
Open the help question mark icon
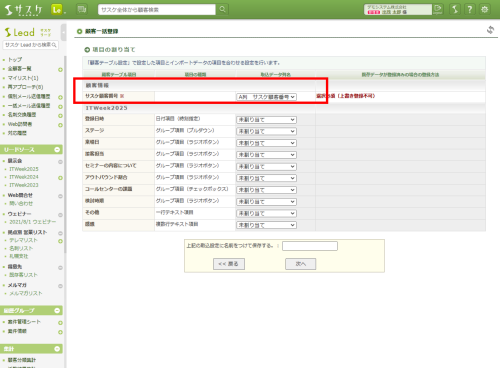(x=470, y=9)
